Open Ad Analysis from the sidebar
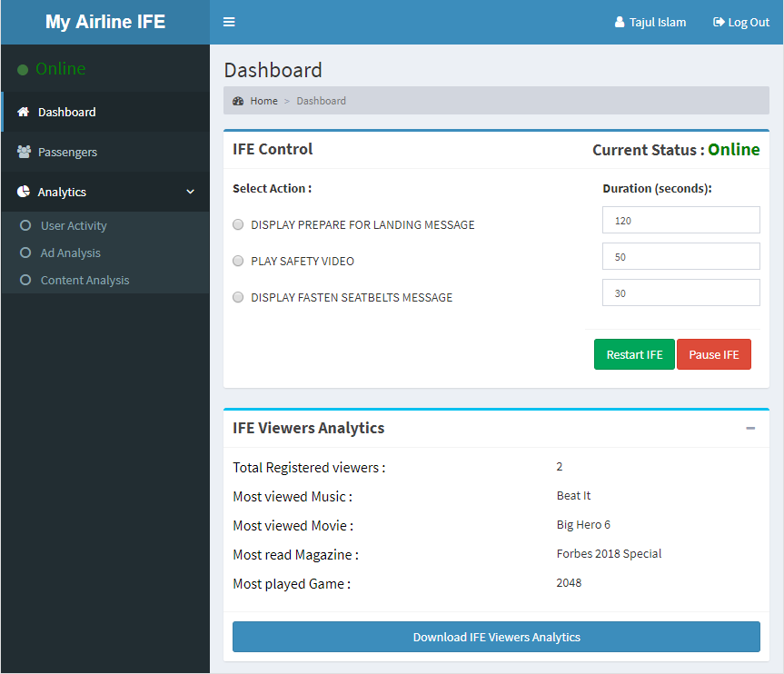This screenshot has height=674, width=784. [70, 253]
